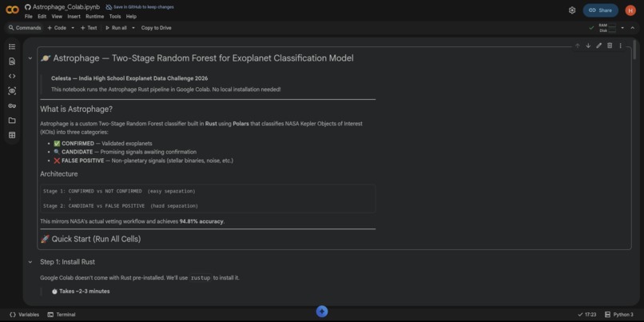644x322 pixels.
Task: Open the Tools menu
Action: click(x=115, y=17)
